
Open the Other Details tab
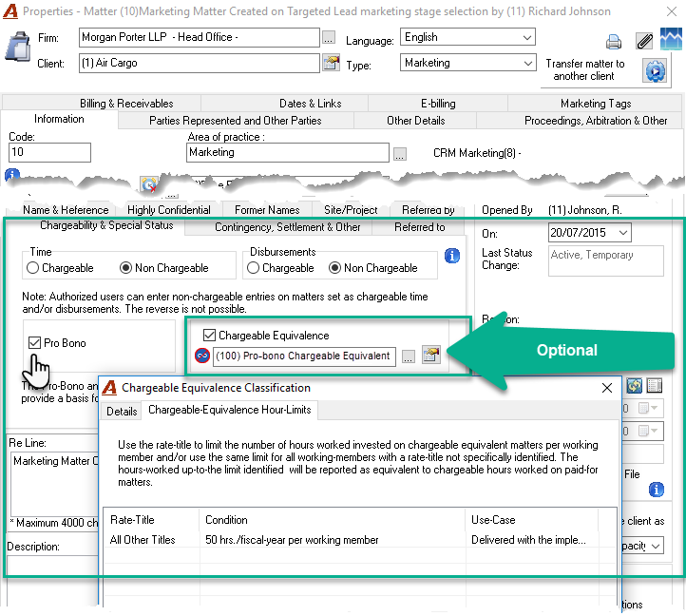(415, 121)
